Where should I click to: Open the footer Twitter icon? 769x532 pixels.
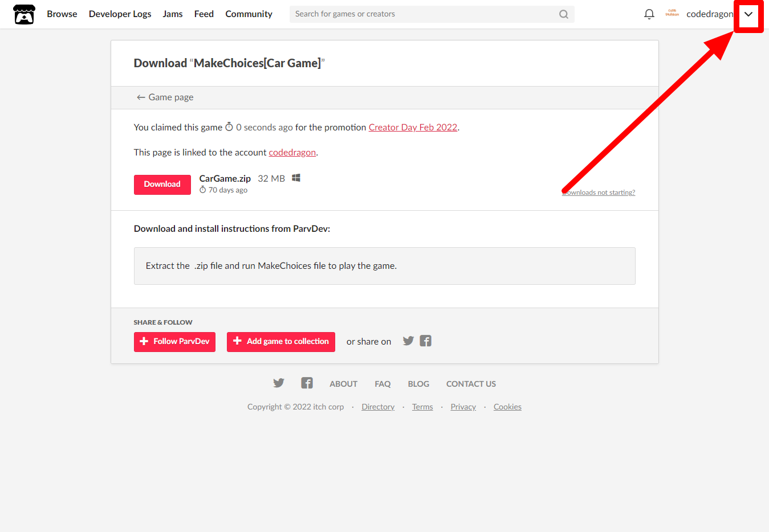[279, 383]
